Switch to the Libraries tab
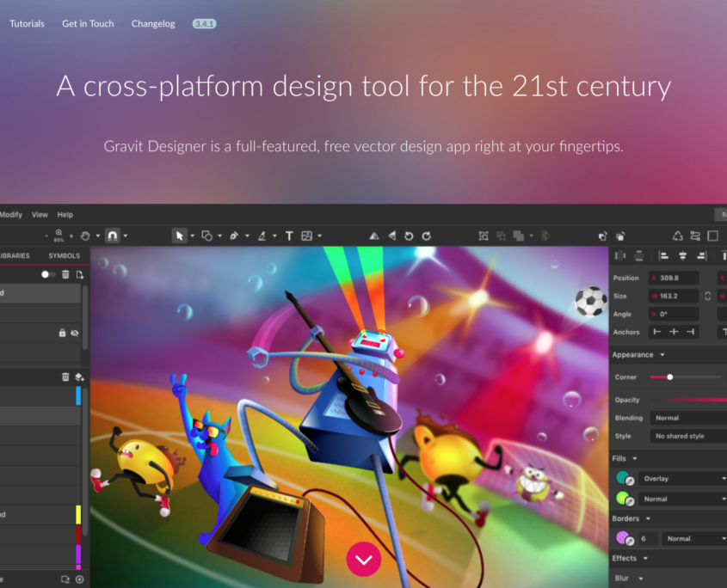 point(15,256)
